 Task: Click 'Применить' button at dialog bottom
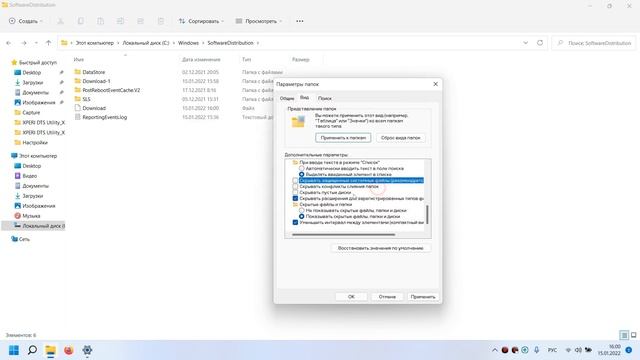(423, 297)
